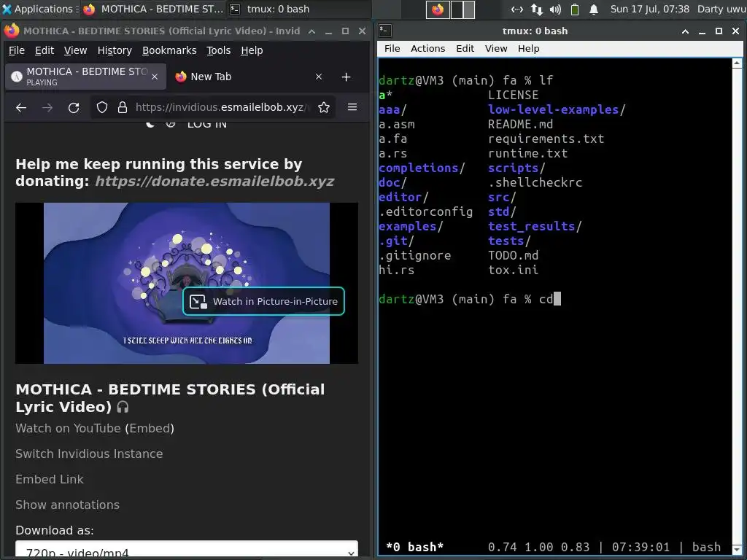This screenshot has width=747, height=560.
Task: Reload the Invidious page
Action: (x=74, y=108)
